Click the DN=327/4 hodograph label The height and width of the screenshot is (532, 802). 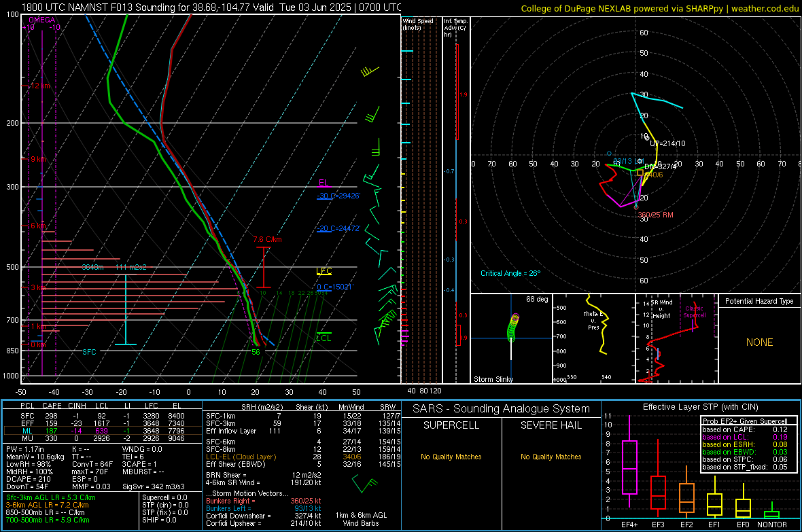[661, 166]
